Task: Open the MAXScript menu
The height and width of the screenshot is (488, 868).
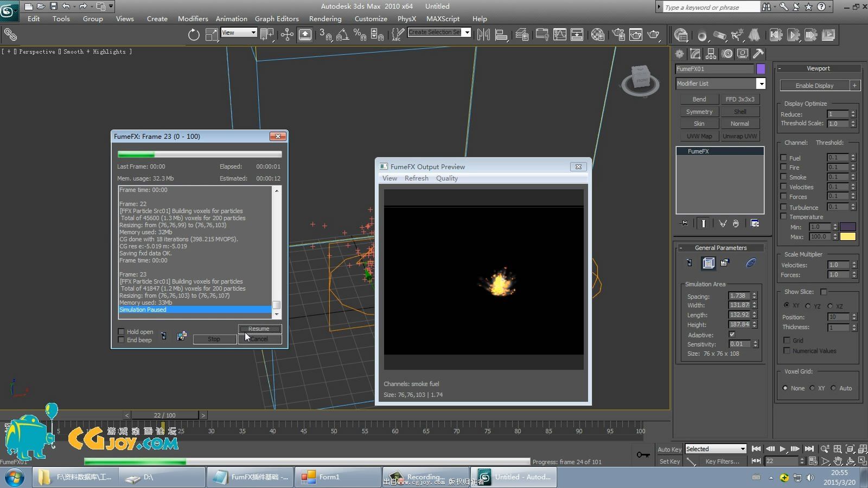Action: pyautogui.click(x=443, y=18)
